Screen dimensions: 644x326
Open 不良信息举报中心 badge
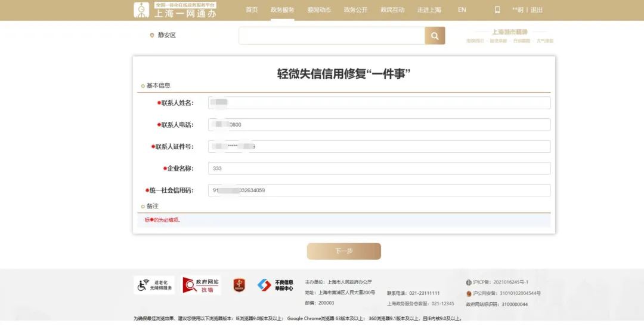[x=275, y=285]
